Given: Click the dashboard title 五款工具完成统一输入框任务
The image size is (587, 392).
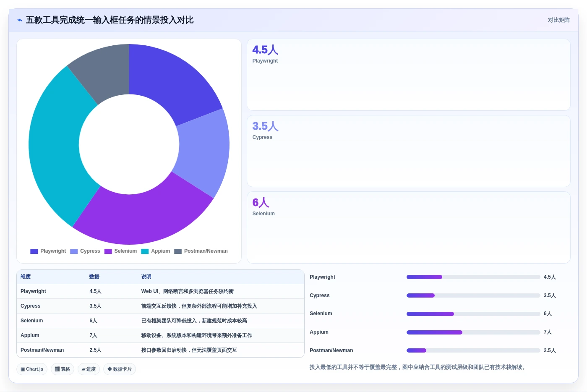Looking at the screenshot, I should coord(110,20).
